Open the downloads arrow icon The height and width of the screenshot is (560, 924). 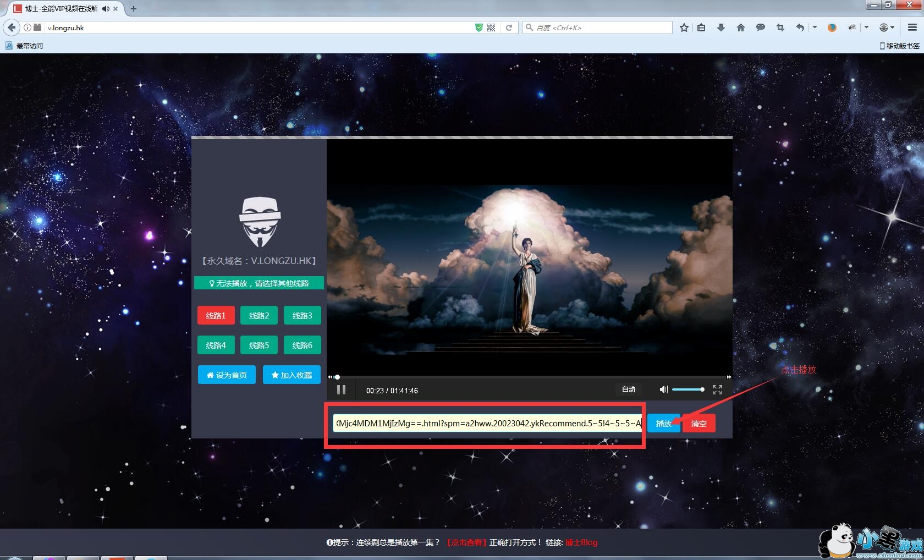721,28
